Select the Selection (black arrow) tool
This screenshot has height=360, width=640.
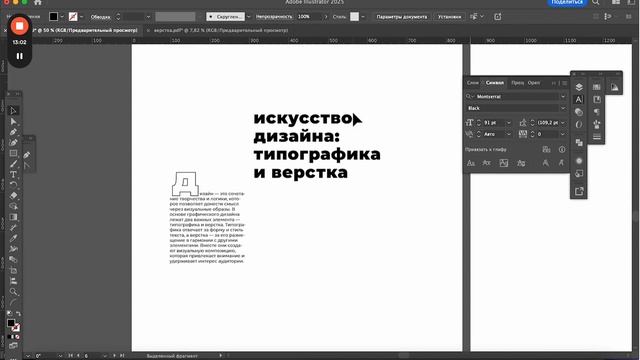pos(13,111)
